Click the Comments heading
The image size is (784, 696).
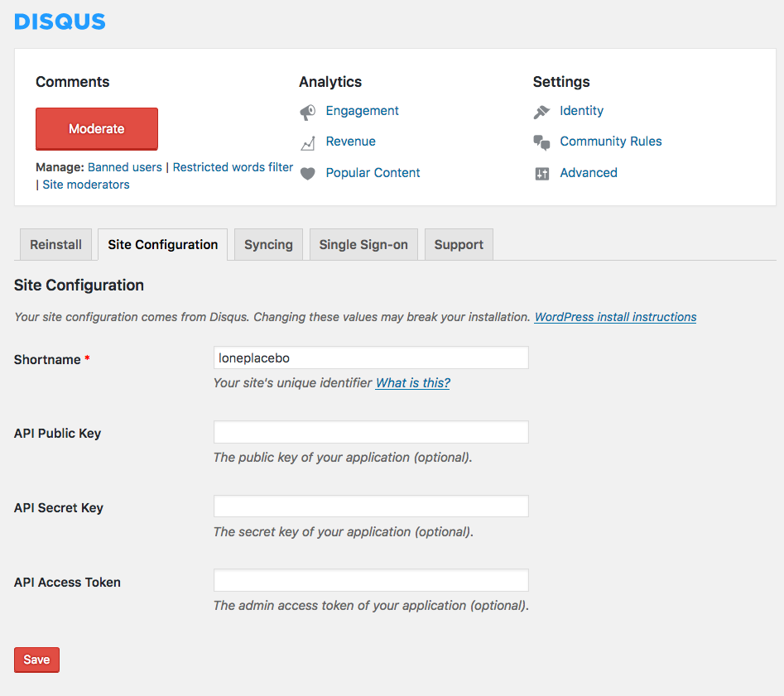[73, 81]
